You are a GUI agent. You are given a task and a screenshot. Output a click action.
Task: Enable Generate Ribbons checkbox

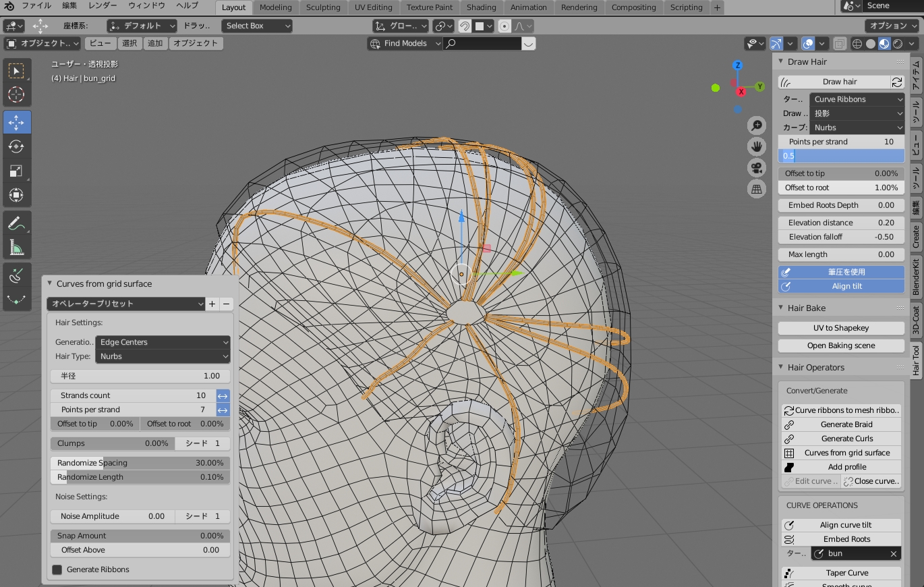[57, 569]
